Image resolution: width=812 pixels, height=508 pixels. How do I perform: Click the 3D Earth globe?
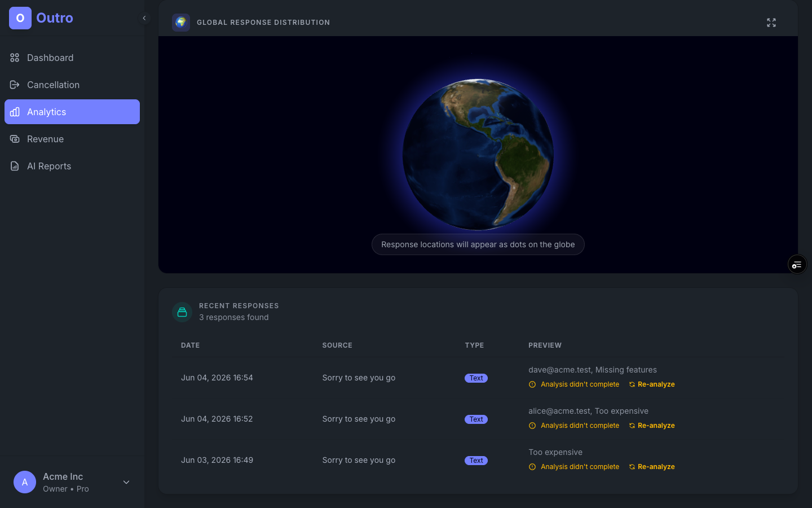pos(478,155)
